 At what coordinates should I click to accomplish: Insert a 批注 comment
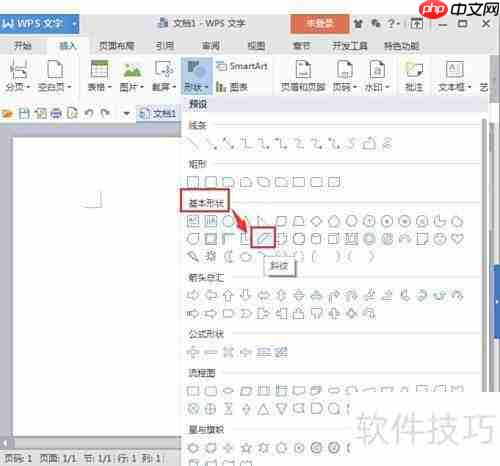pyautogui.click(x=414, y=76)
